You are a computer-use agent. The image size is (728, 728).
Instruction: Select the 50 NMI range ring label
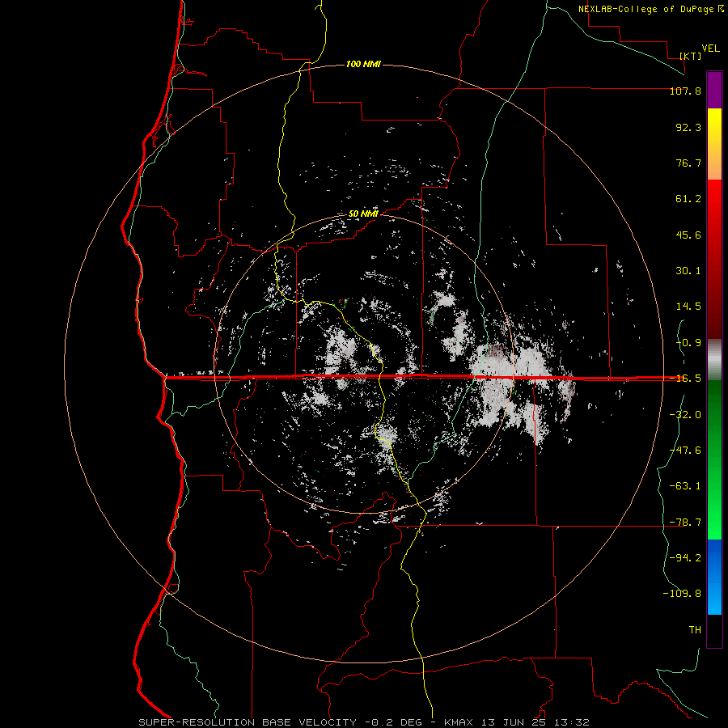pos(363,214)
